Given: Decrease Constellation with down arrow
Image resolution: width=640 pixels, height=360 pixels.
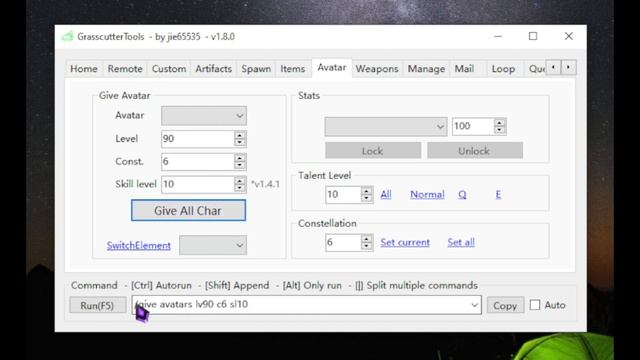Looking at the screenshot, I should pos(367,246).
